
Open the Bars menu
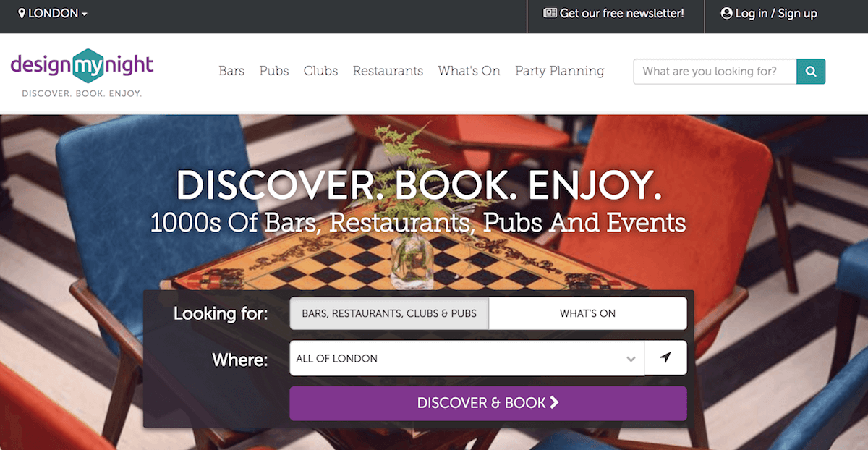231,71
